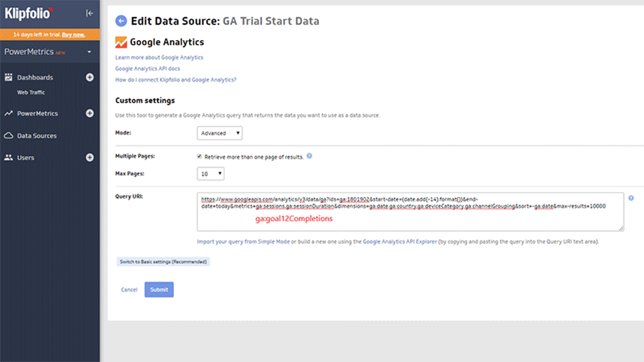Select the PowerMetrics chart icon
This screenshot has height=362, width=644.
coord(8,113)
